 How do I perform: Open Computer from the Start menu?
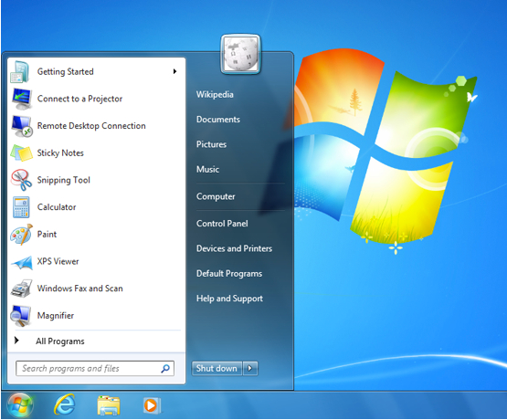coord(216,196)
